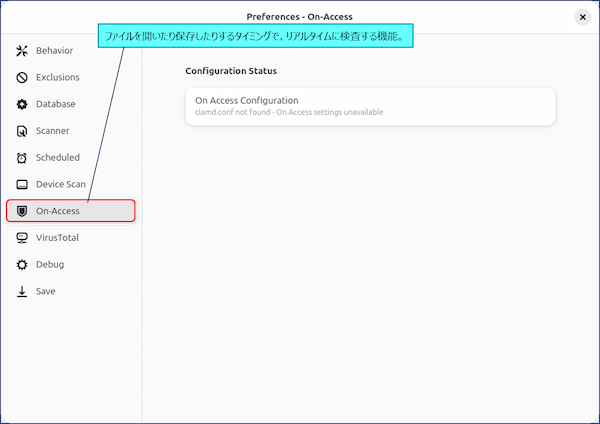Click the Behavior tools icon
The height and width of the screenshot is (424, 600).
22,51
